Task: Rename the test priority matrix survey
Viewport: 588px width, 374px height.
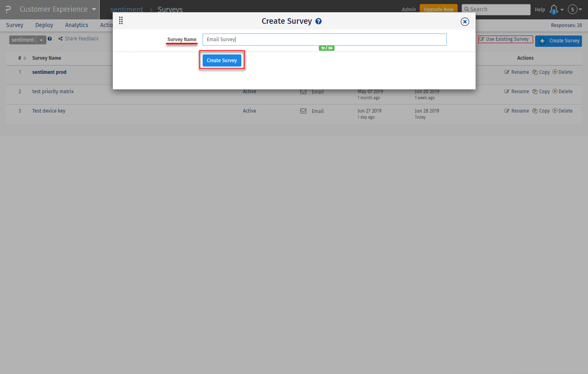Action: [517, 92]
